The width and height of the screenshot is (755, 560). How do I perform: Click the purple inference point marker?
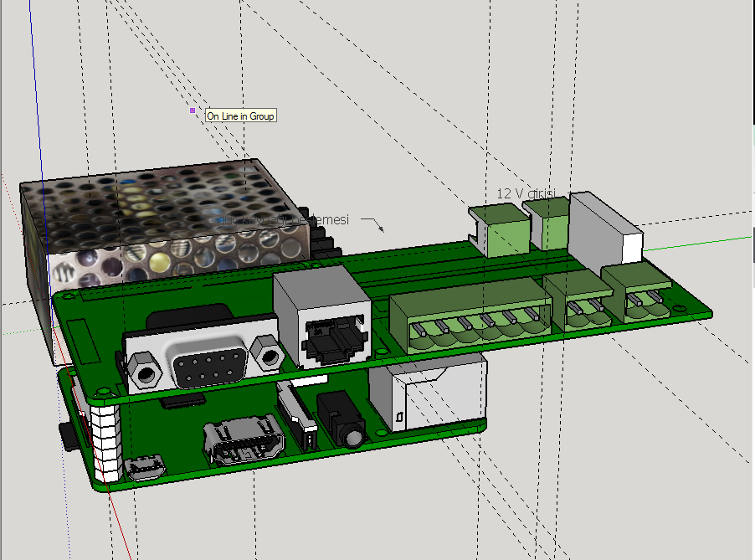click(193, 110)
